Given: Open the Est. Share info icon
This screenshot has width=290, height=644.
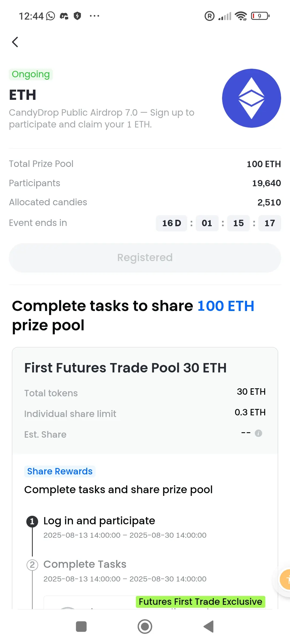Looking at the screenshot, I should pyautogui.click(x=258, y=433).
